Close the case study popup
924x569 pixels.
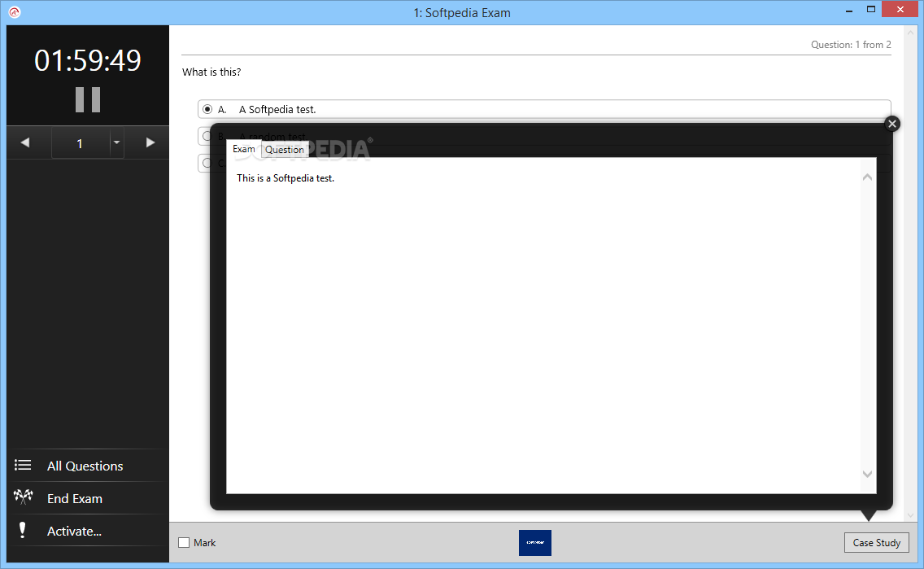tap(892, 123)
